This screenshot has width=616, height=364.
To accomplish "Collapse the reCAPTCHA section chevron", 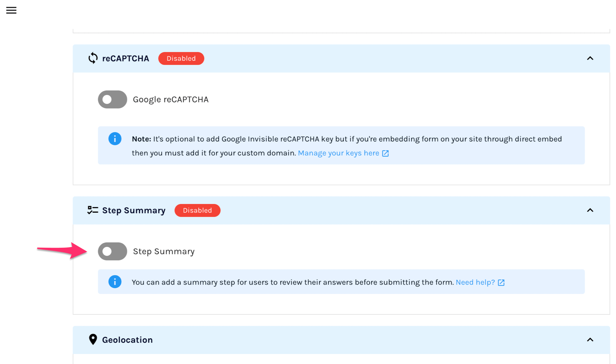I will click(x=590, y=58).
